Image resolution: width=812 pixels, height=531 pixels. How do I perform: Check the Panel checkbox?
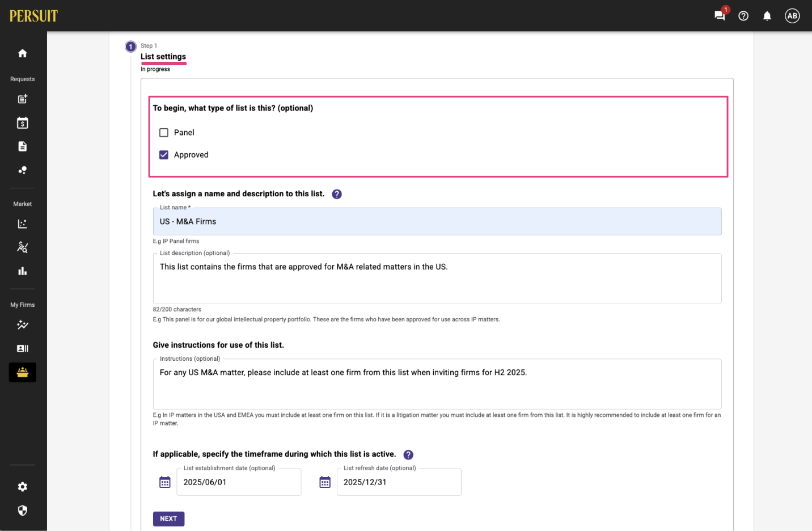[164, 133]
